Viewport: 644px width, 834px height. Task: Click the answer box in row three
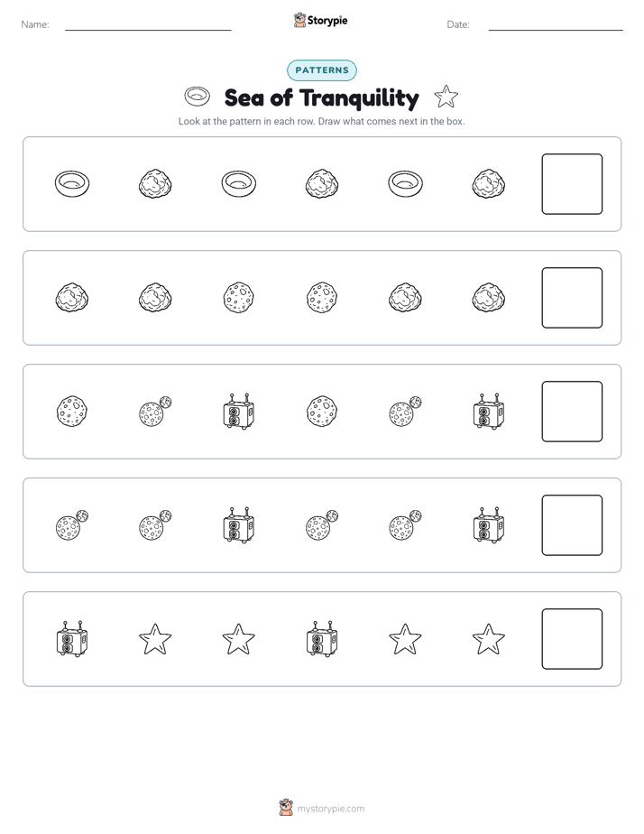[572, 412]
